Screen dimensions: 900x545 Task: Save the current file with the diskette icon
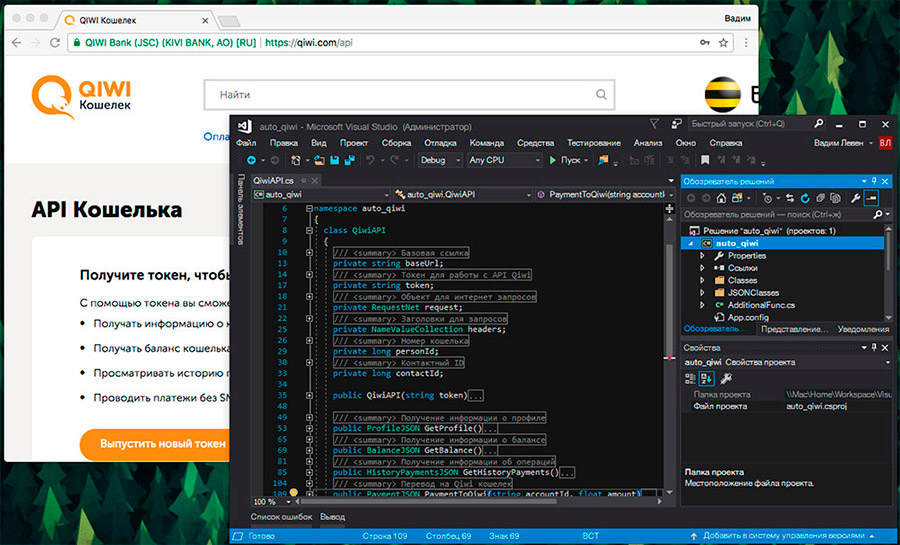(x=334, y=161)
